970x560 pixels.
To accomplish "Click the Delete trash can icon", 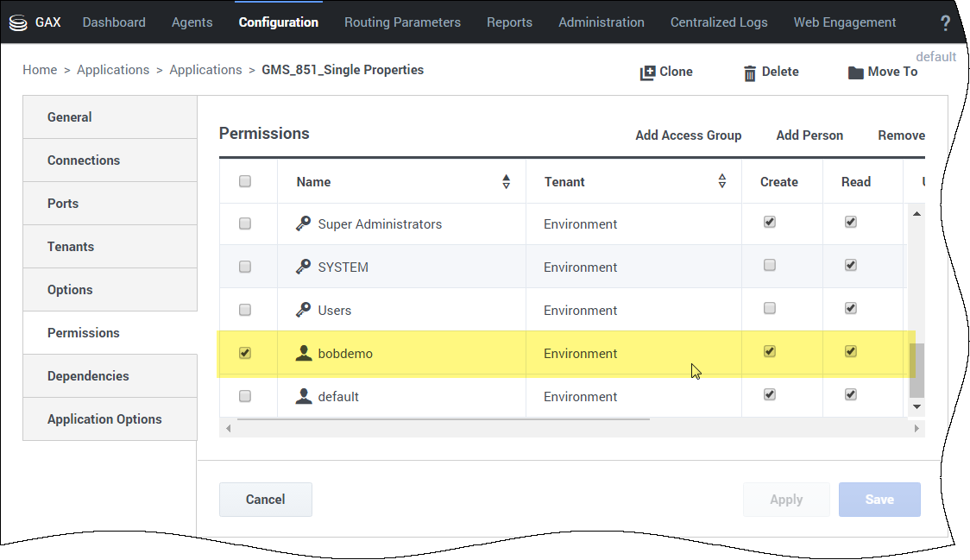I will tap(750, 73).
